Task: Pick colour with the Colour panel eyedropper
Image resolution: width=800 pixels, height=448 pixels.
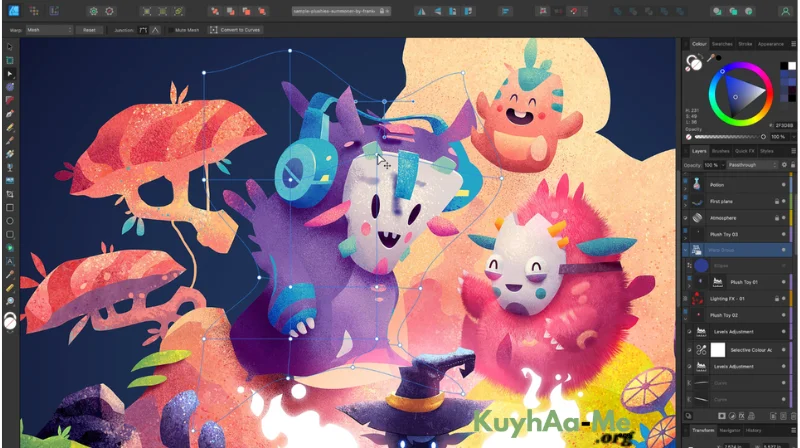Action: (x=711, y=58)
